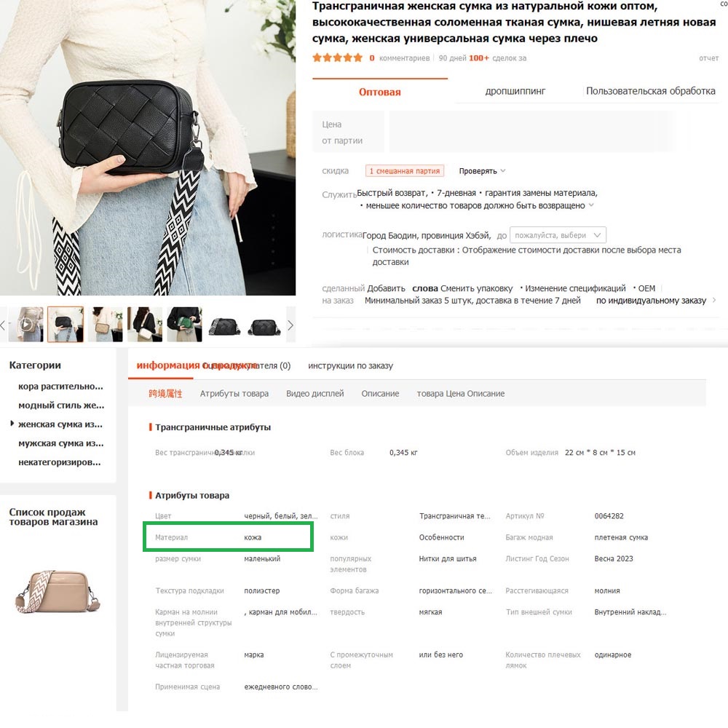Open женская сумка из... category
The width and height of the screenshot is (728, 728).
[60, 424]
